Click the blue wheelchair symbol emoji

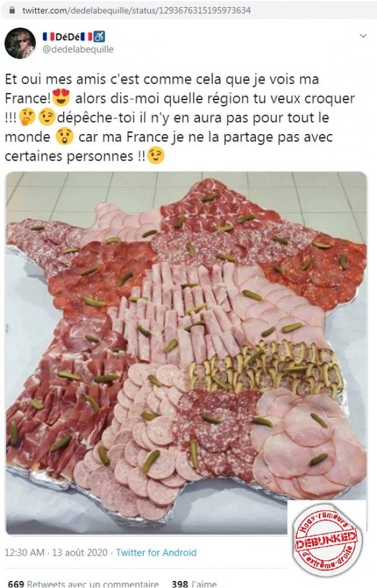point(99,36)
